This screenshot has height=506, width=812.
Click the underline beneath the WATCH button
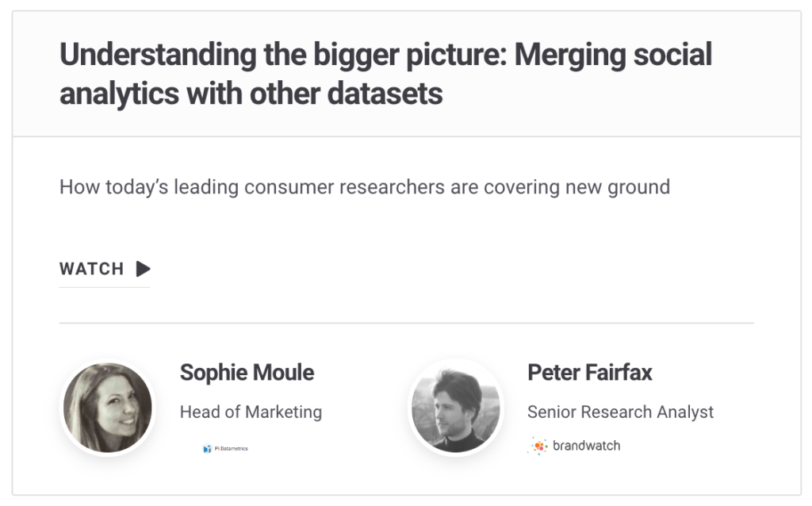(x=105, y=287)
